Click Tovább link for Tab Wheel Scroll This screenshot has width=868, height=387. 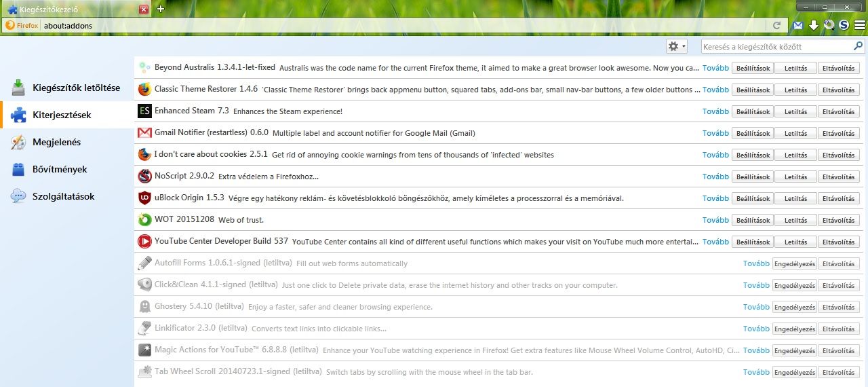coord(756,372)
